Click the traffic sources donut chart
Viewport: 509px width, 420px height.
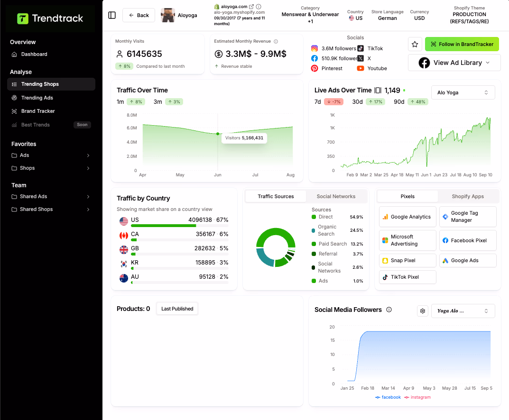(x=276, y=247)
